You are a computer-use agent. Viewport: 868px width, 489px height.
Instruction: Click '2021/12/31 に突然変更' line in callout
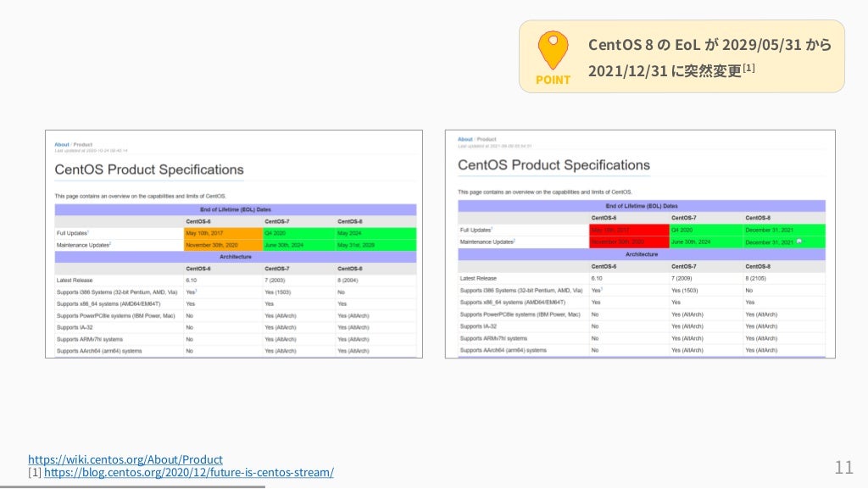(x=671, y=70)
